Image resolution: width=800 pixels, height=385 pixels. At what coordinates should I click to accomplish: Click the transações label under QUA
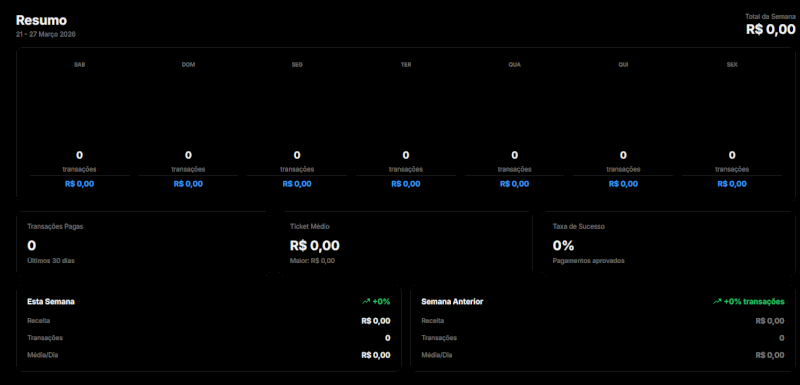pos(514,169)
